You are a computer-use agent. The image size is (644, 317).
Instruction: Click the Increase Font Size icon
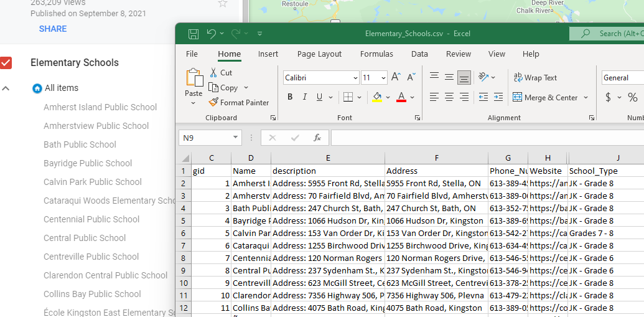396,77
